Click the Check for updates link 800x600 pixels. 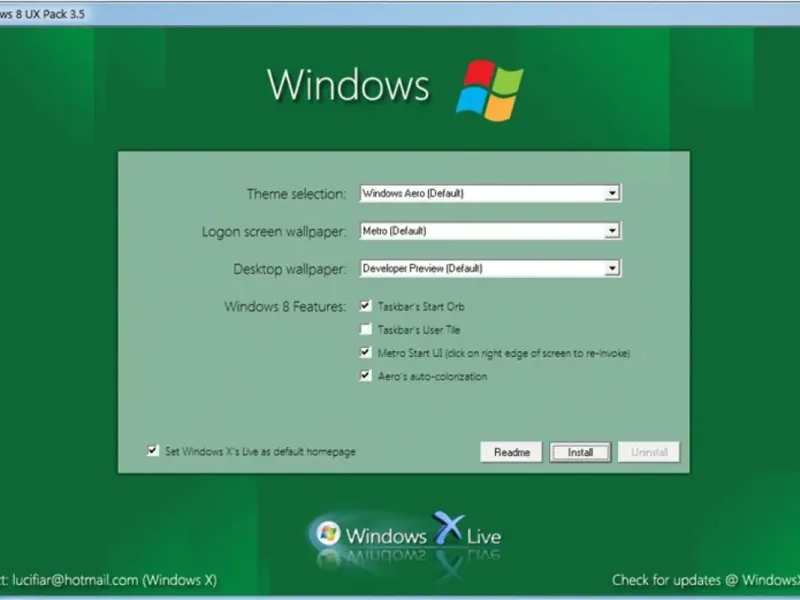706,580
